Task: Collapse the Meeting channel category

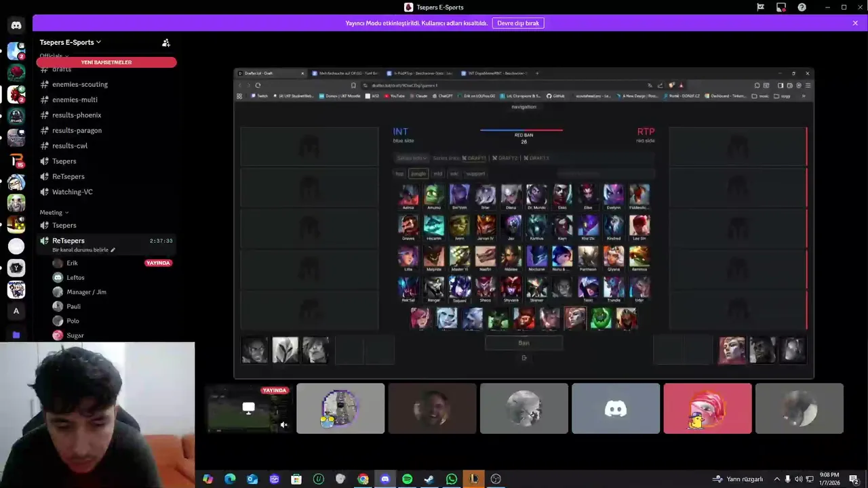Action: point(54,212)
